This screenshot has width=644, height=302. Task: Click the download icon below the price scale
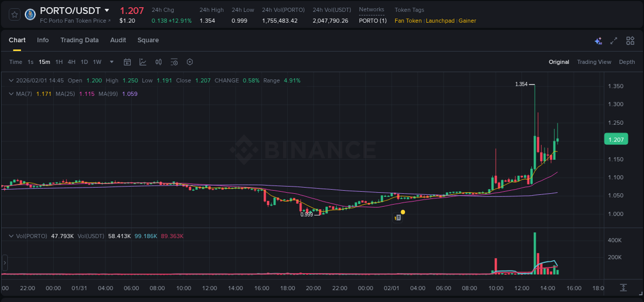pyautogui.click(x=623, y=288)
